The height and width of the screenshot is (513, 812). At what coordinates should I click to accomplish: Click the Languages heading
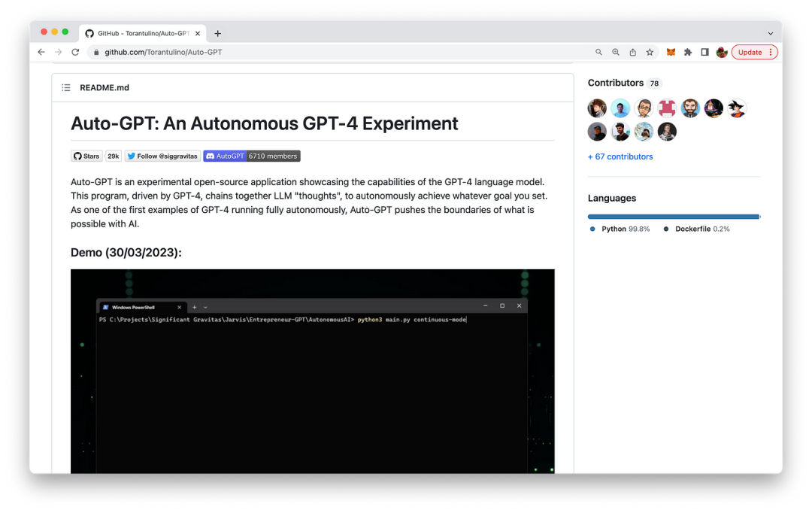(x=611, y=199)
